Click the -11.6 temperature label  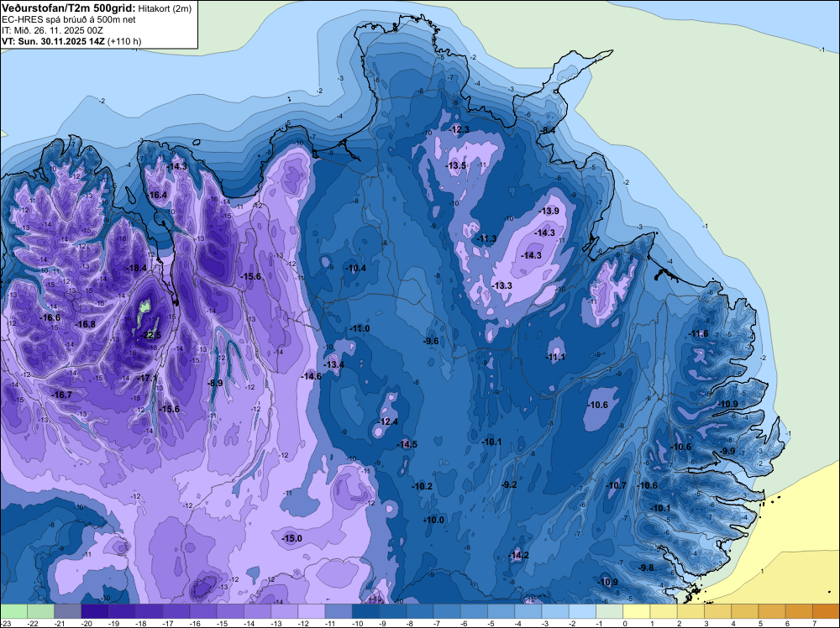(x=698, y=333)
